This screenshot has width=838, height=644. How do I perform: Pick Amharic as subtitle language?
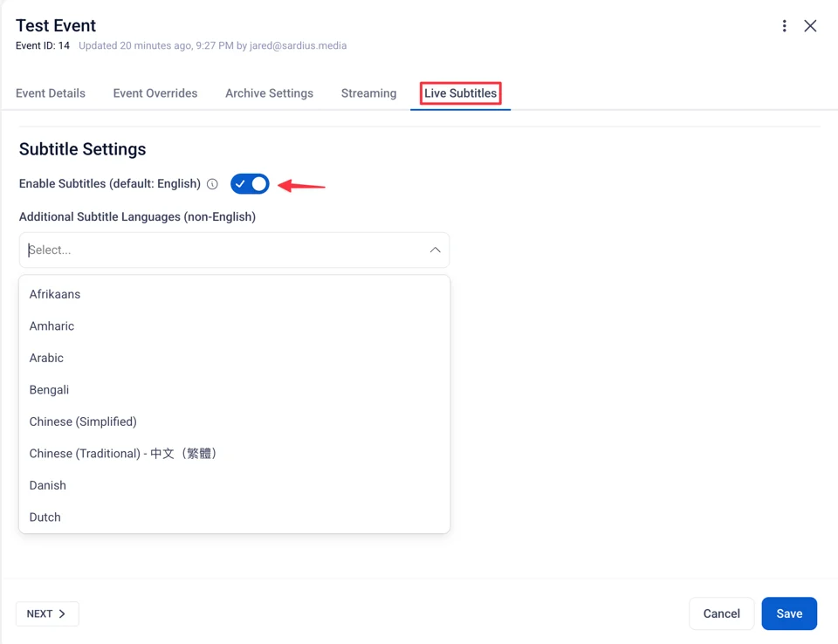click(234, 326)
